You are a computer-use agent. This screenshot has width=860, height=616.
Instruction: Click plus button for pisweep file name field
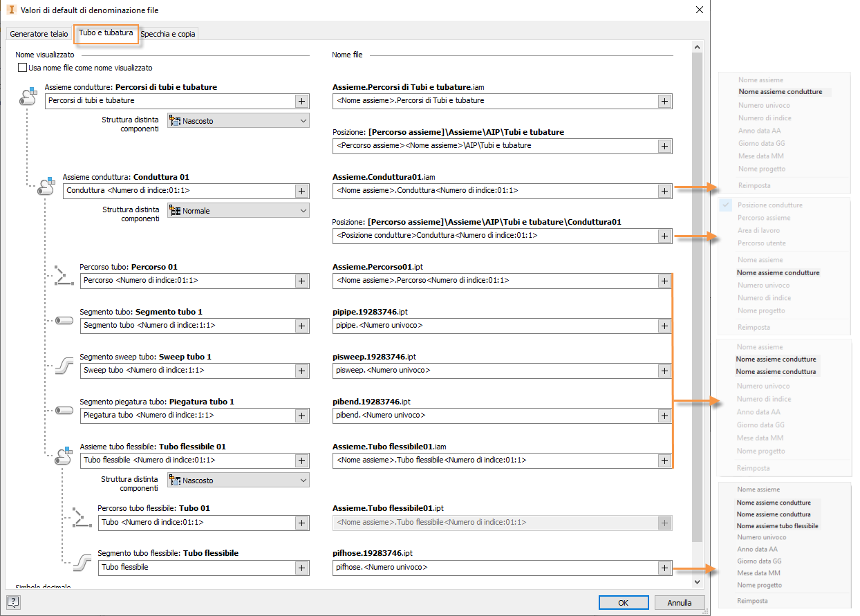coord(664,371)
